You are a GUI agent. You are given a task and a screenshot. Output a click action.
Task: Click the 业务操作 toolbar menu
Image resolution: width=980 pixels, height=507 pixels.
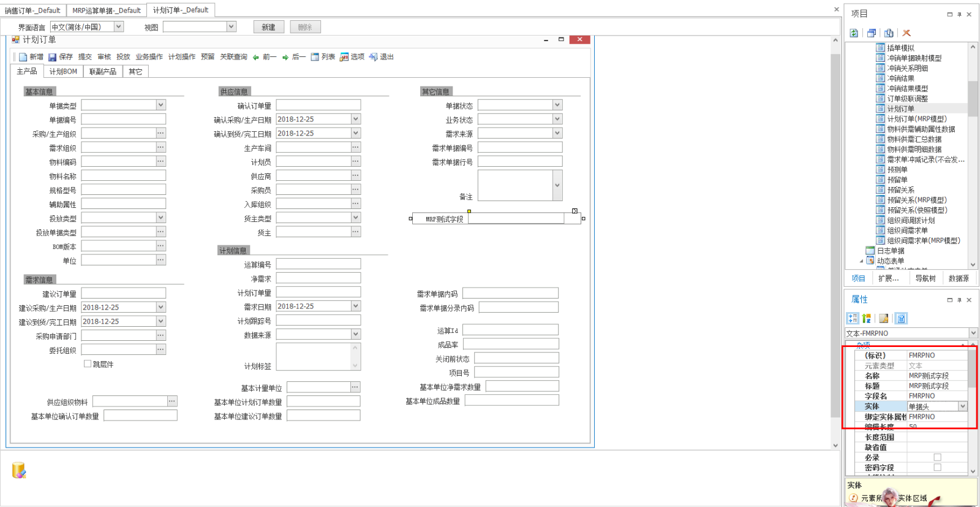149,57
